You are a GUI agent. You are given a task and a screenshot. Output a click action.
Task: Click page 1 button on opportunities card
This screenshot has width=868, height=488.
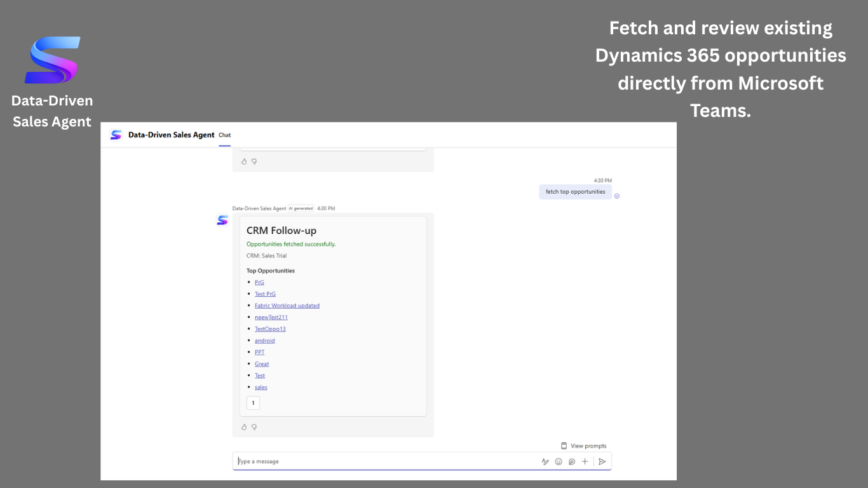pos(253,403)
